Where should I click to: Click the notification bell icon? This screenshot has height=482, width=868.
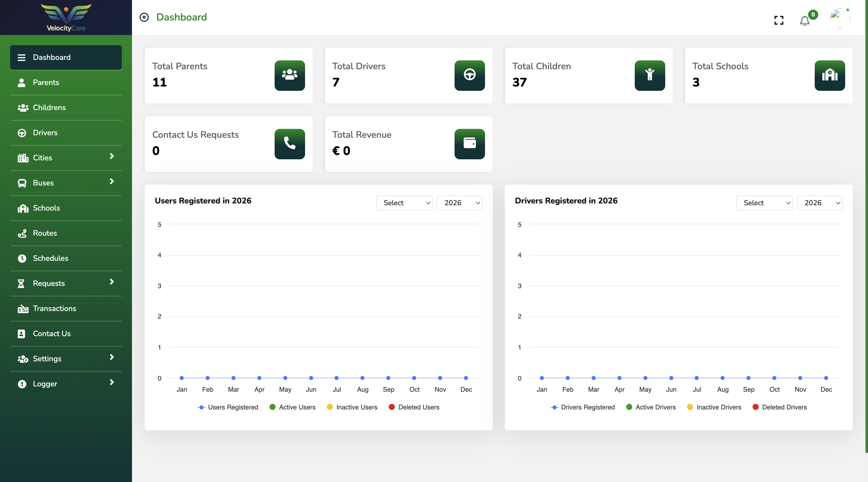click(x=805, y=21)
